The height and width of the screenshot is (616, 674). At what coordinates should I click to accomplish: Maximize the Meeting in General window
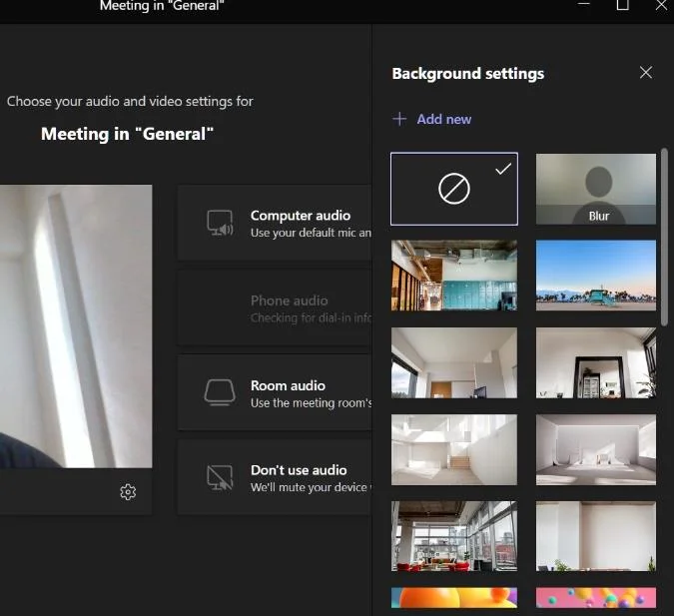pyautogui.click(x=623, y=5)
